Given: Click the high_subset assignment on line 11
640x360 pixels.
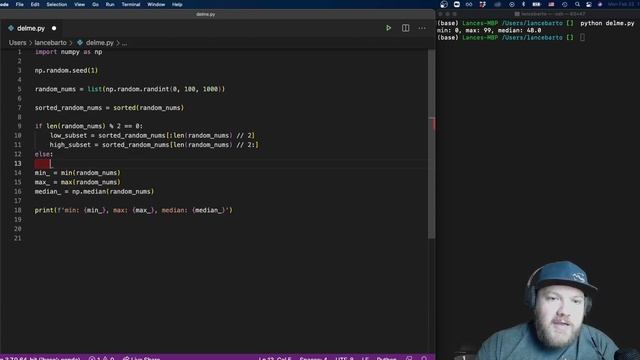Looking at the screenshot, I should pos(154,145).
